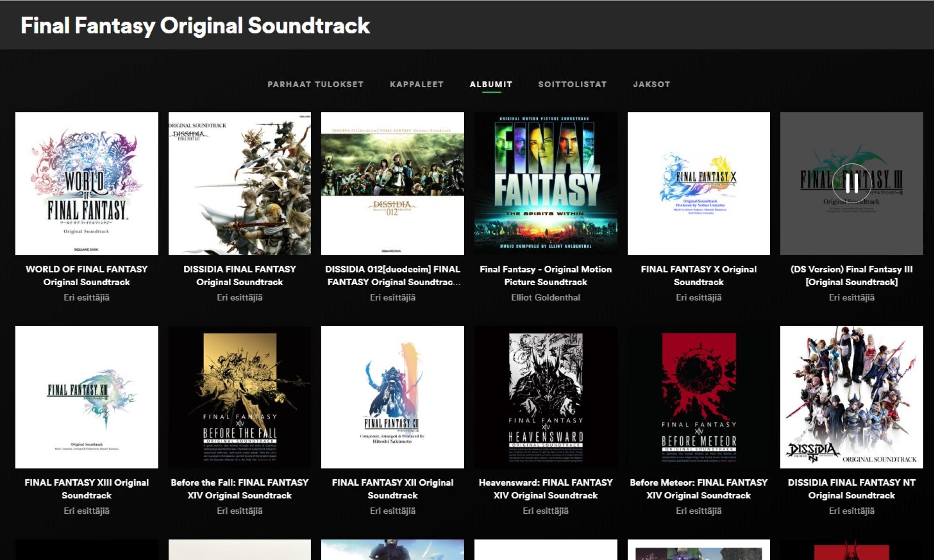Open World of Final Fantasy album cover
Screen dimensions: 934x560
(x=87, y=183)
